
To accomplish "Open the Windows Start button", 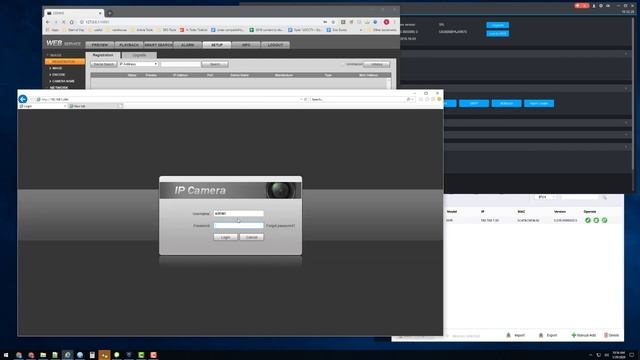I will pyautogui.click(x=6, y=355).
